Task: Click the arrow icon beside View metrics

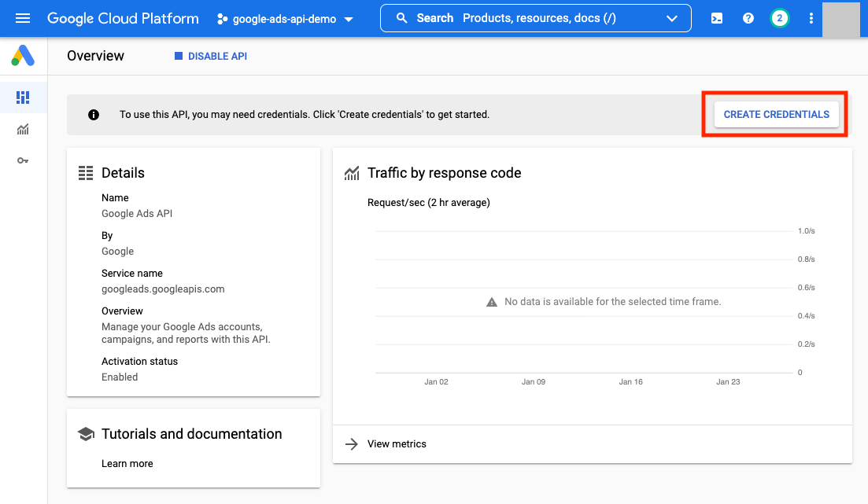Action: pos(352,443)
